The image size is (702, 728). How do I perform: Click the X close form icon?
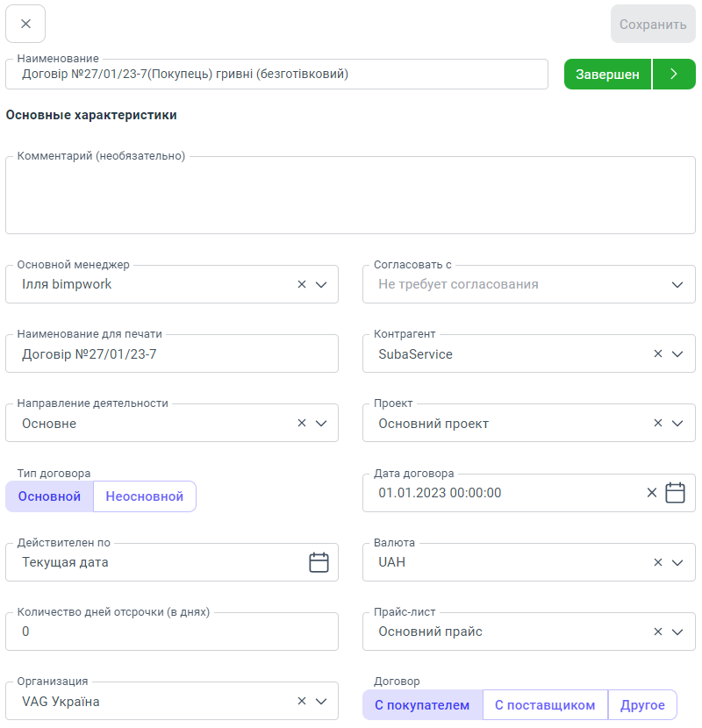(x=25, y=24)
